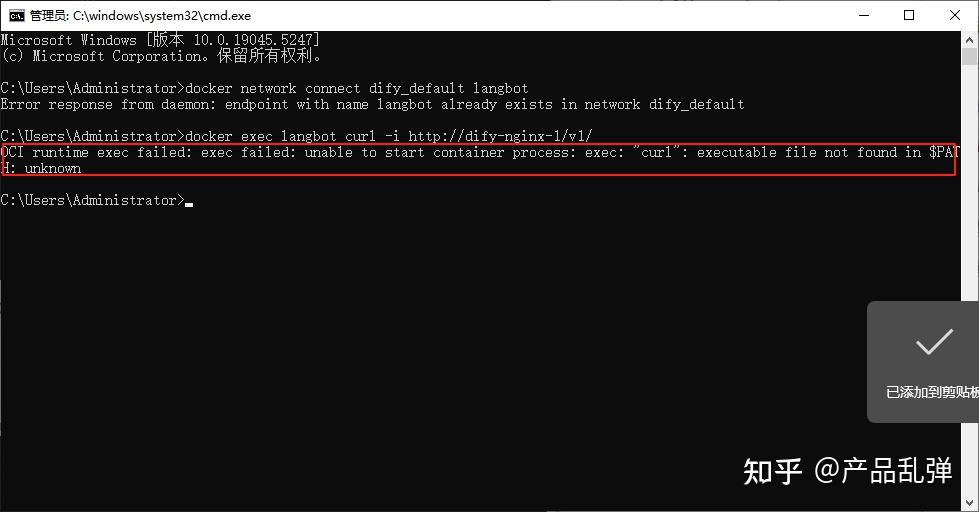Close the Administrator cmd.exe window
The height and width of the screenshot is (512, 979).
(x=955, y=15)
